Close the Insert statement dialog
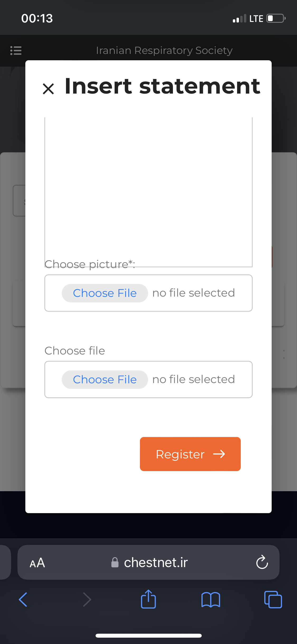Screen dimensions: 297x644 point(48,89)
